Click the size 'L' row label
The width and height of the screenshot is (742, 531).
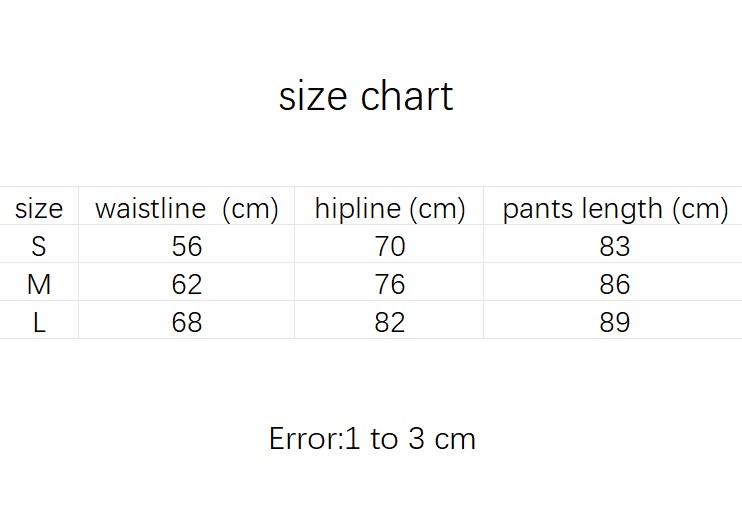(x=39, y=320)
